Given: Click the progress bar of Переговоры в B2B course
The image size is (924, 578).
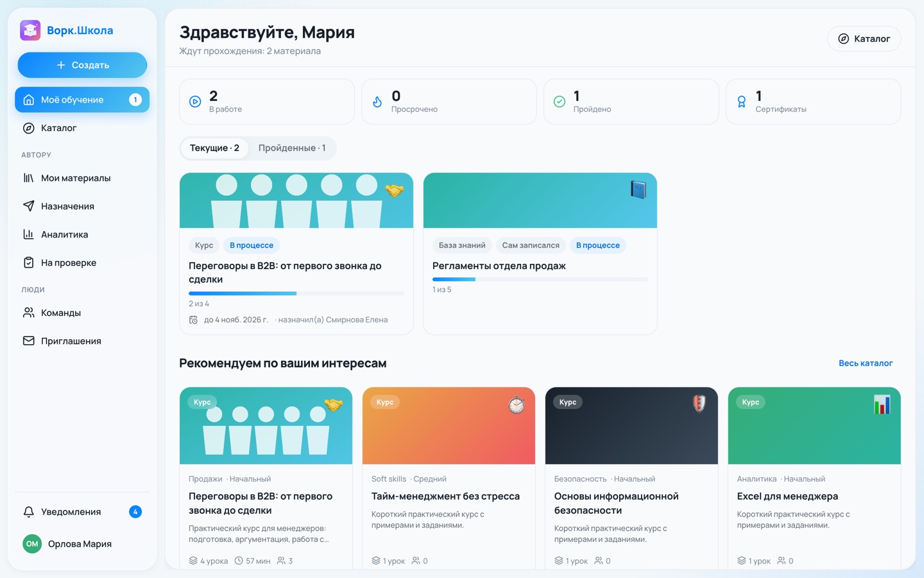Looking at the screenshot, I should pos(296,293).
